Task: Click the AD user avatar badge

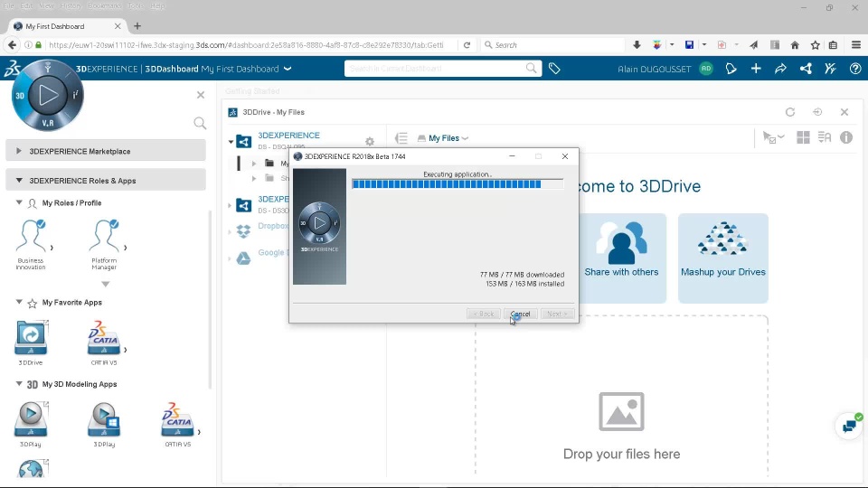Action: pyautogui.click(x=706, y=69)
